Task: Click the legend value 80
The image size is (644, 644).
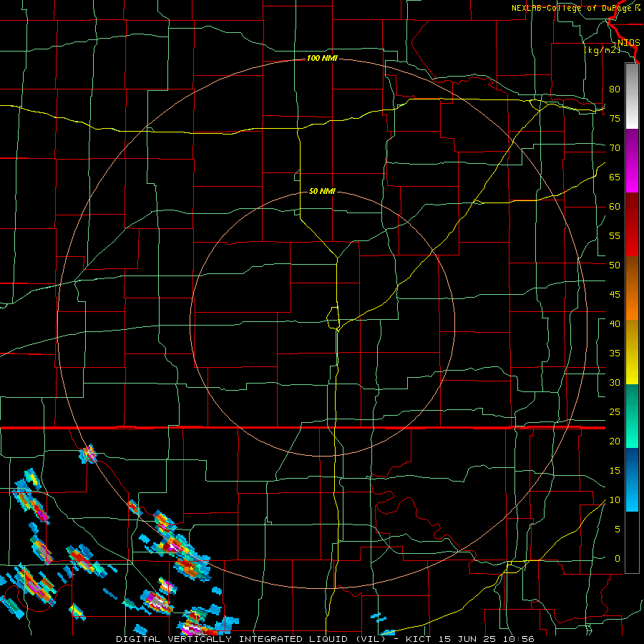Action: pos(615,89)
